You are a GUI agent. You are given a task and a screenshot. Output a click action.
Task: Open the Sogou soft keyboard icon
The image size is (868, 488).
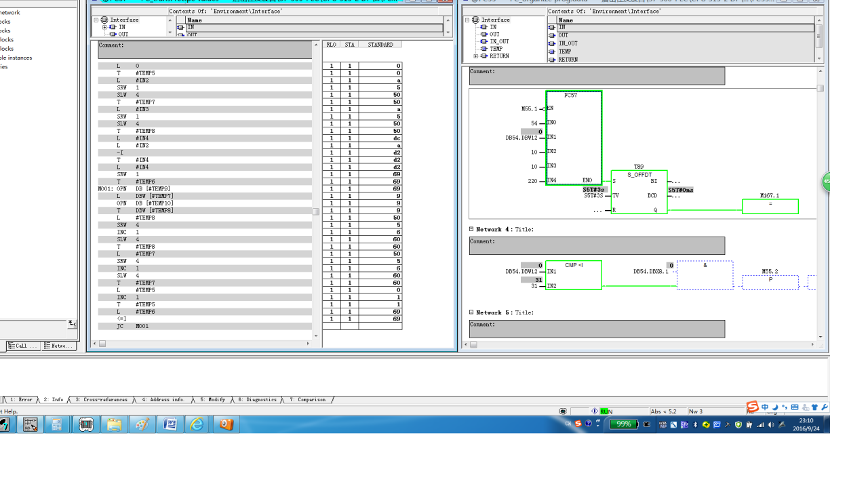point(795,407)
